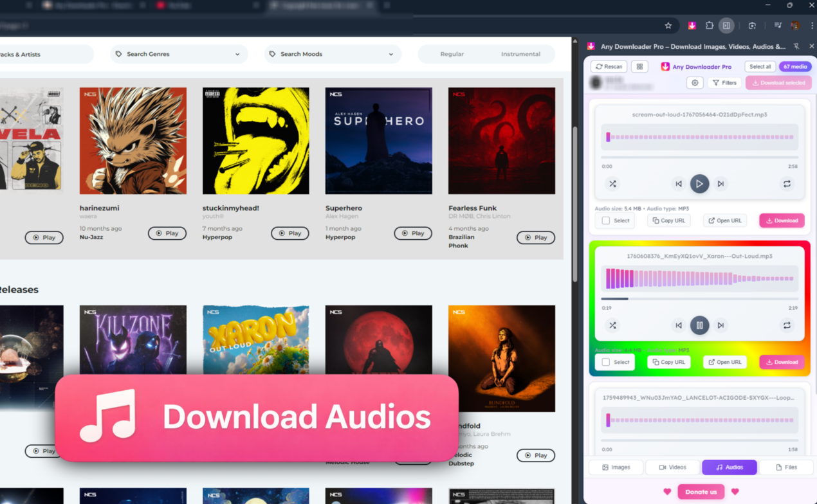Open the URL of the Xaron Out Loud mp3
The image size is (817, 504).
coord(725,362)
